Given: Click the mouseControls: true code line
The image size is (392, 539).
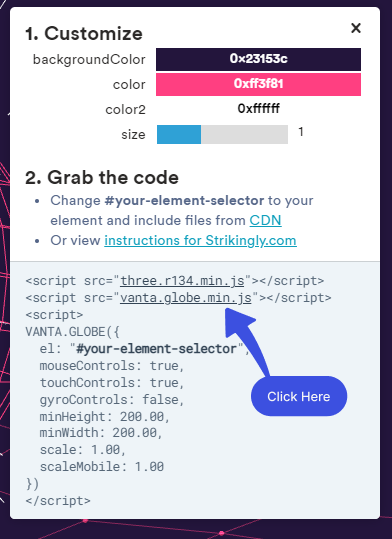Looking at the screenshot, I should (112, 365).
